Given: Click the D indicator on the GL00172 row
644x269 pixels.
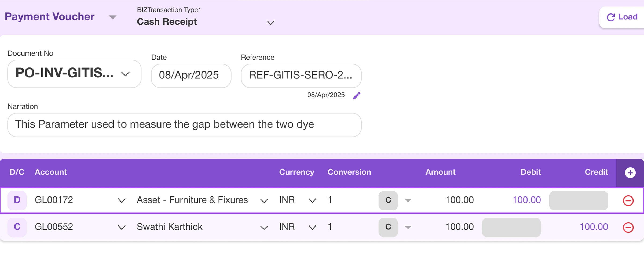Looking at the screenshot, I should pyautogui.click(x=17, y=200).
